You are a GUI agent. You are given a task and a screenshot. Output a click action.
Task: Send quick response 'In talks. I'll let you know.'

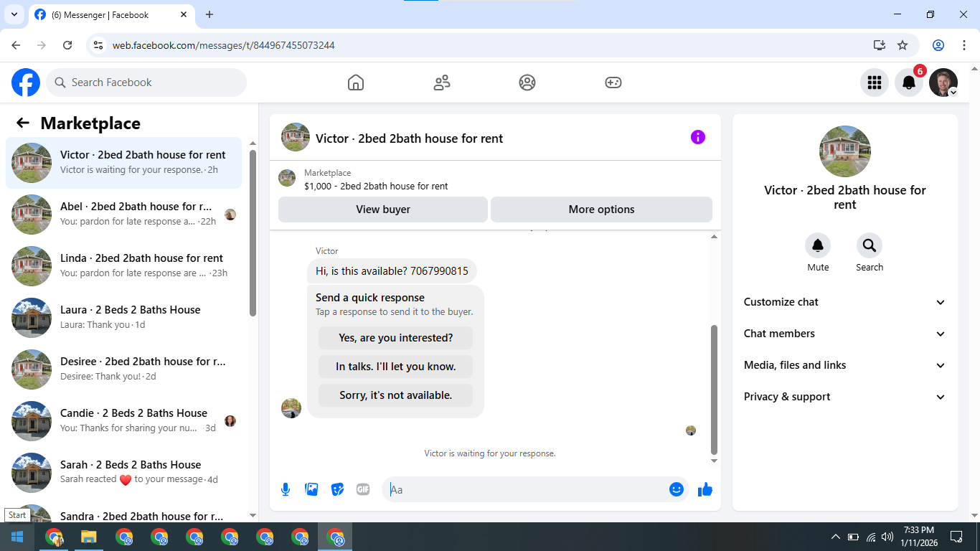click(x=395, y=367)
